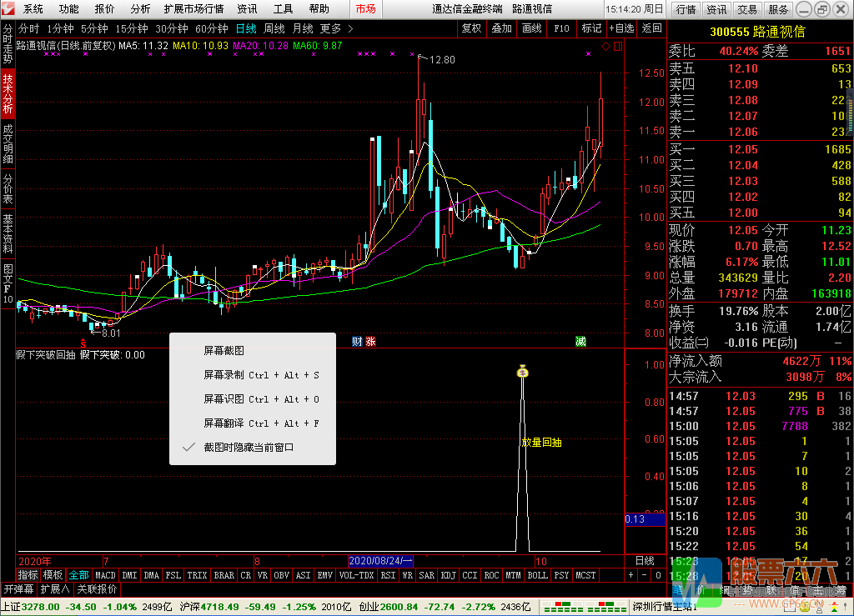Click the F10 company info button

click(x=561, y=28)
